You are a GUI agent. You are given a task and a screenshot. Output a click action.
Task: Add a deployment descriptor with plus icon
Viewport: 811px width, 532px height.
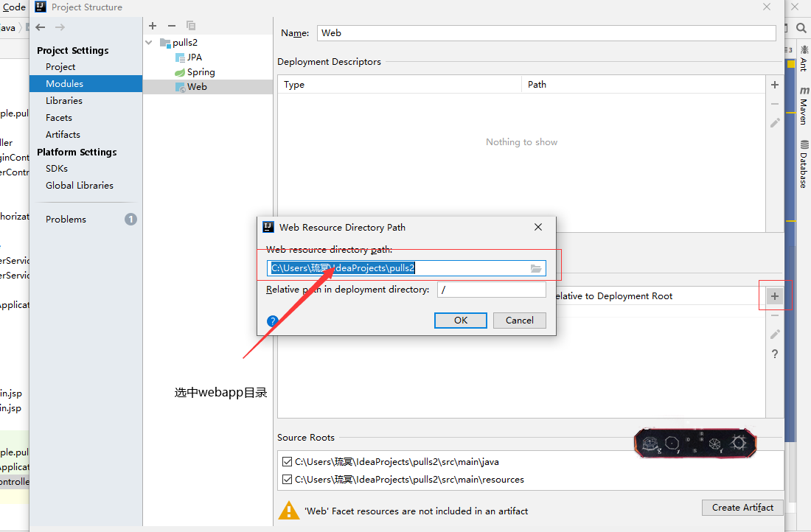(775, 85)
